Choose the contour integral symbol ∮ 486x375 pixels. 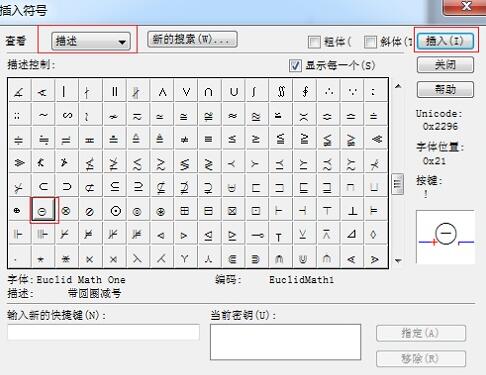[305, 91]
